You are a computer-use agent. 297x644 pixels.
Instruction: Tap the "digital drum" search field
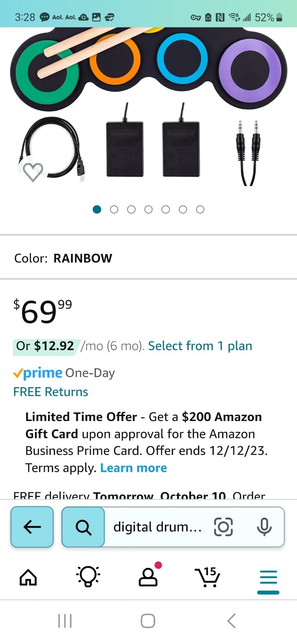(x=157, y=527)
